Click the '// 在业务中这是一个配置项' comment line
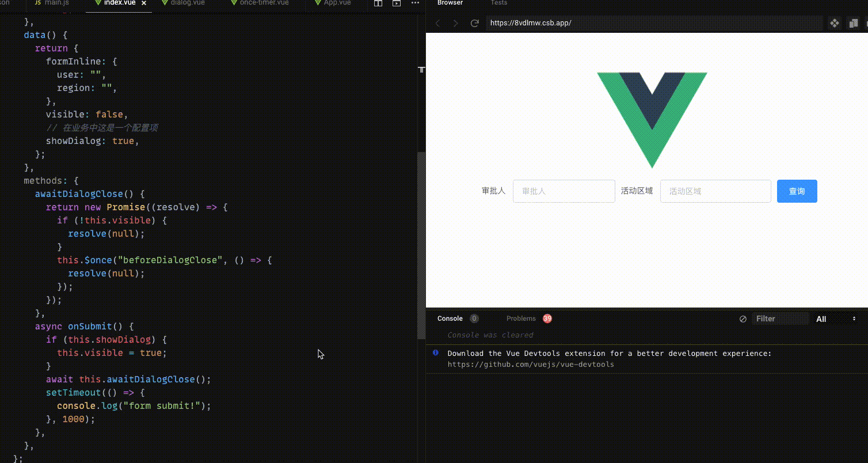This screenshot has width=868, height=463. (102, 128)
